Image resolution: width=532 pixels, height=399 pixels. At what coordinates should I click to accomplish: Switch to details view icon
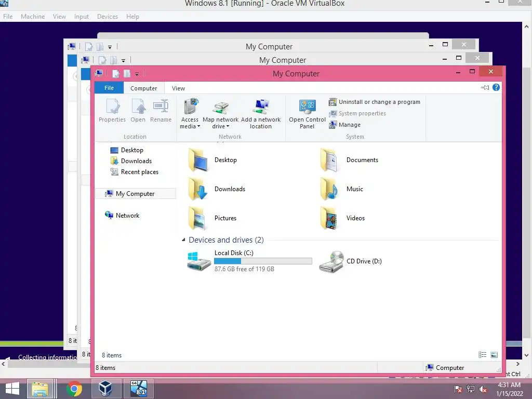point(483,354)
